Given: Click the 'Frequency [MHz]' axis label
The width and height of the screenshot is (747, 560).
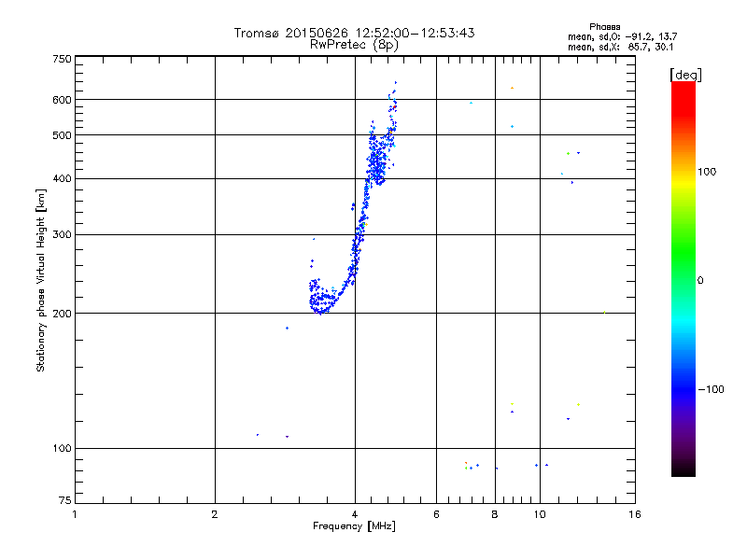Looking at the screenshot, I should (354, 526).
